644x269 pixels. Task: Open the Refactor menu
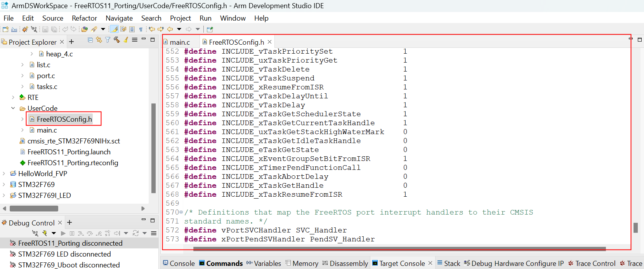point(84,18)
